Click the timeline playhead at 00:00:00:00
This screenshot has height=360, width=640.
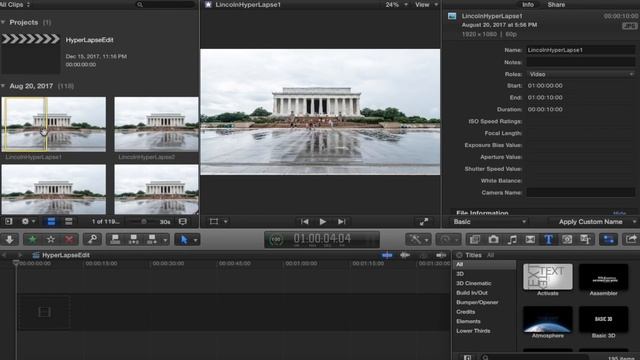(16, 263)
